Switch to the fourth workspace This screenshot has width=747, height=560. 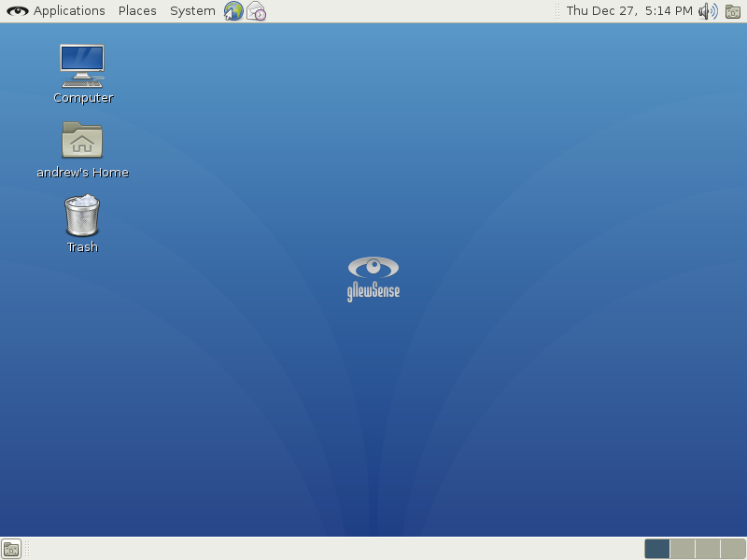[733, 549]
